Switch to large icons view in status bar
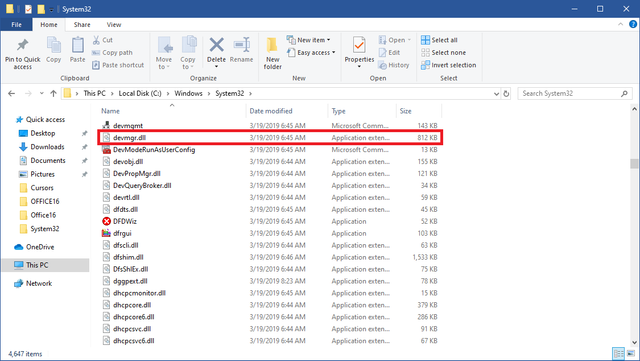Viewport: 640px width, 361px height. click(x=631, y=353)
